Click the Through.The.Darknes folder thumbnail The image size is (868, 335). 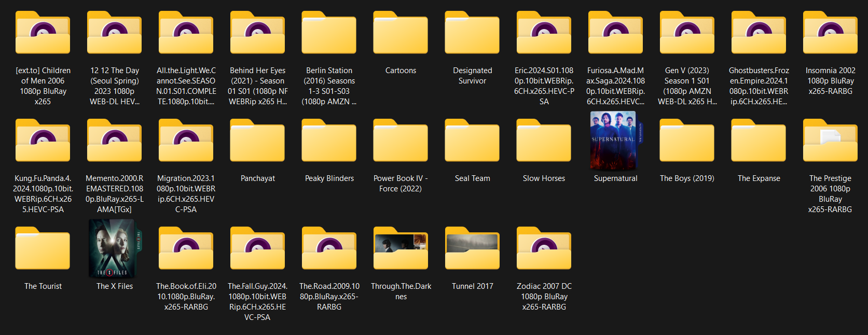[x=401, y=248]
